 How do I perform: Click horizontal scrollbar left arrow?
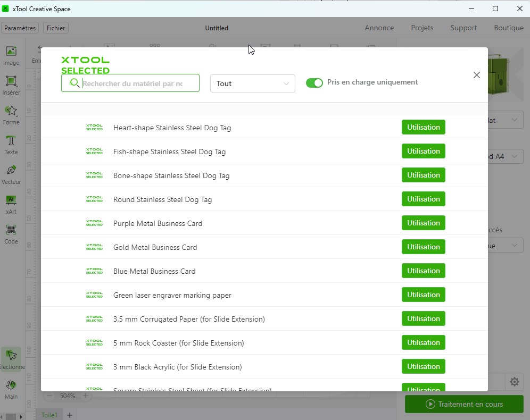tap(2, 417)
